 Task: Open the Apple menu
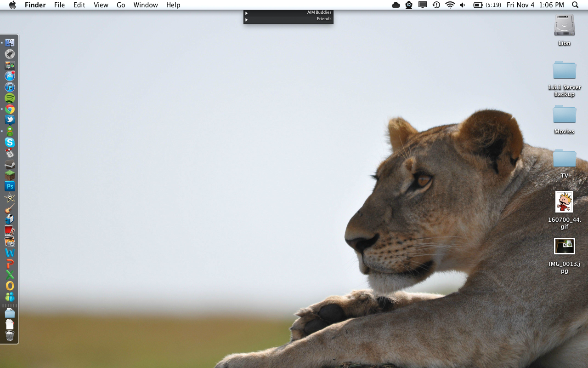(x=12, y=5)
